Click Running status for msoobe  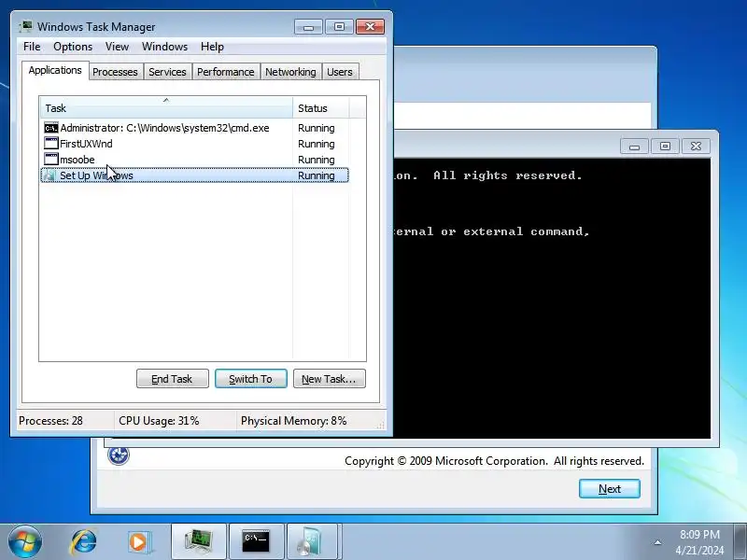(317, 160)
